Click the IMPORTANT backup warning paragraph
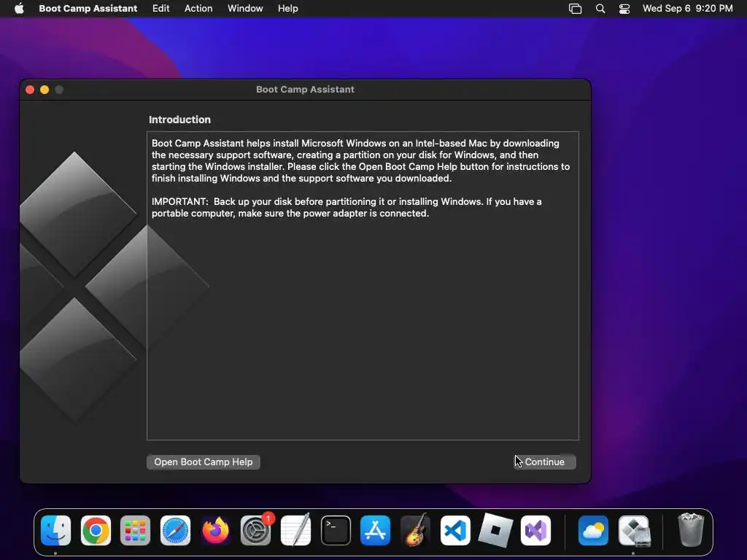 (x=347, y=207)
